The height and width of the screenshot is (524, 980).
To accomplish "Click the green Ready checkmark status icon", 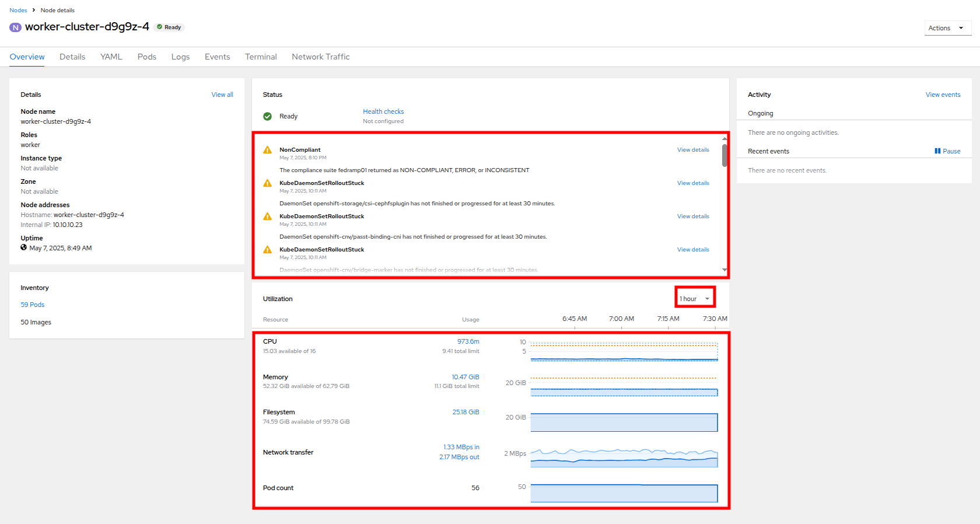I will click(x=267, y=116).
